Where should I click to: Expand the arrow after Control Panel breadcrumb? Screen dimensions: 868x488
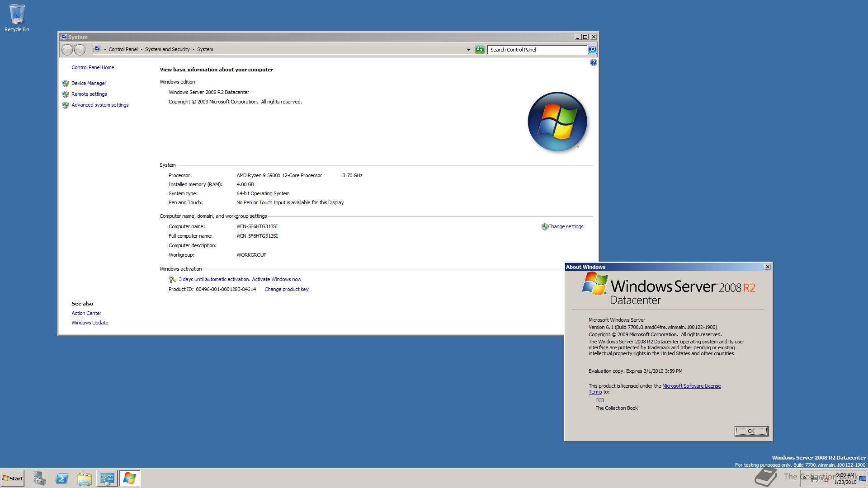[x=142, y=50]
